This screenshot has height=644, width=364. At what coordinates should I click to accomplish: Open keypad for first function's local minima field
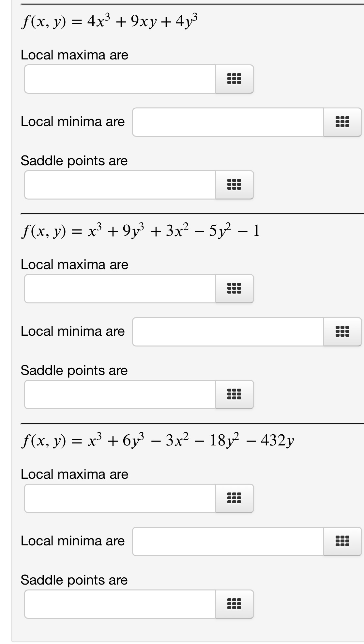(x=342, y=122)
